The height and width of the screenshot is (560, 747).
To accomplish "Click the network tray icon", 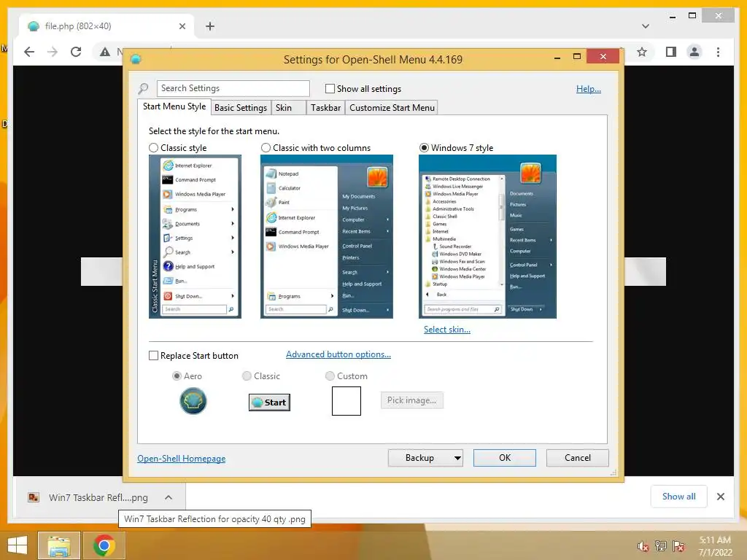I will point(661,546).
